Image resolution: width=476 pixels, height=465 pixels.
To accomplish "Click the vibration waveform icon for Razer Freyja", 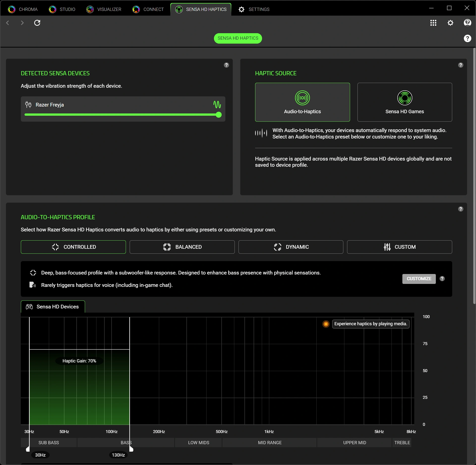I will (x=217, y=105).
